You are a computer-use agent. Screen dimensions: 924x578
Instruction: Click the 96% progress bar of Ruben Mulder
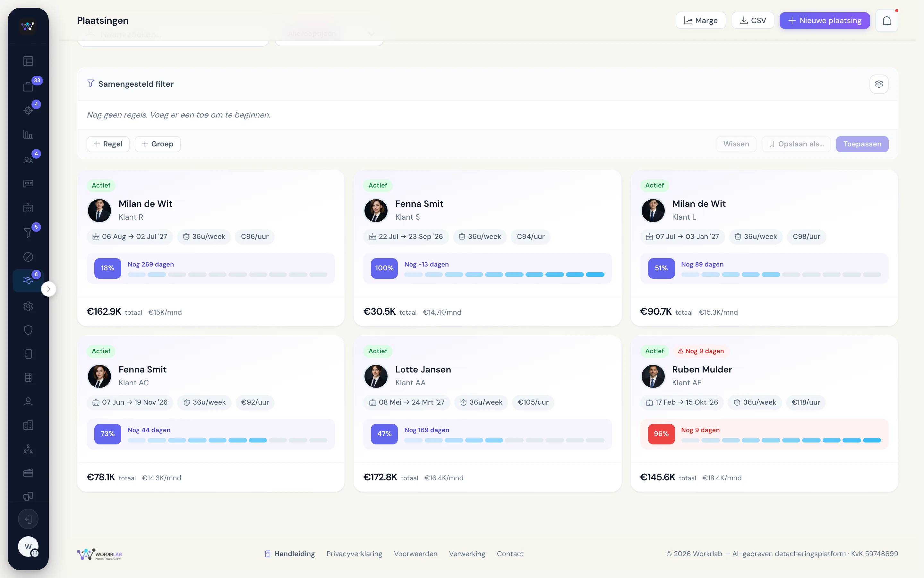pyautogui.click(x=781, y=440)
